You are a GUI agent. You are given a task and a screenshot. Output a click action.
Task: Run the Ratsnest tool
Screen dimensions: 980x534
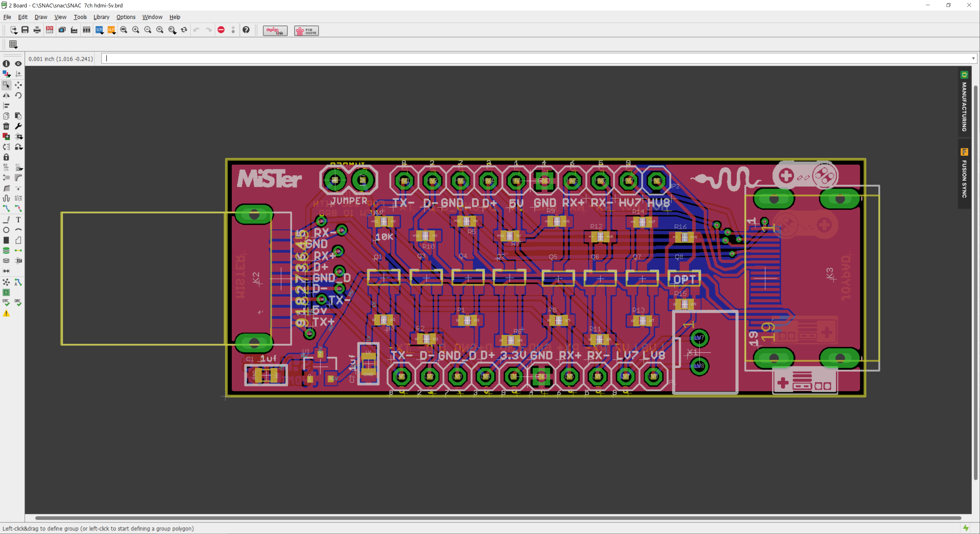6,282
